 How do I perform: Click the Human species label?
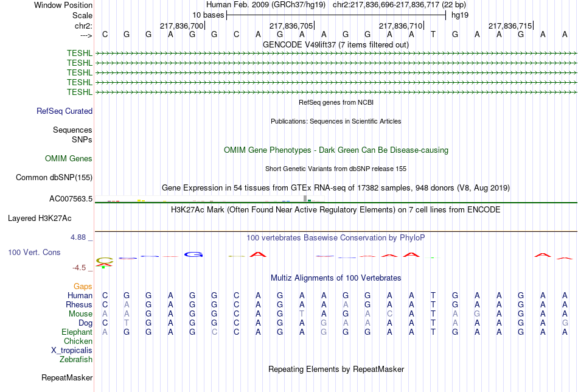click(x=80, y=295)
